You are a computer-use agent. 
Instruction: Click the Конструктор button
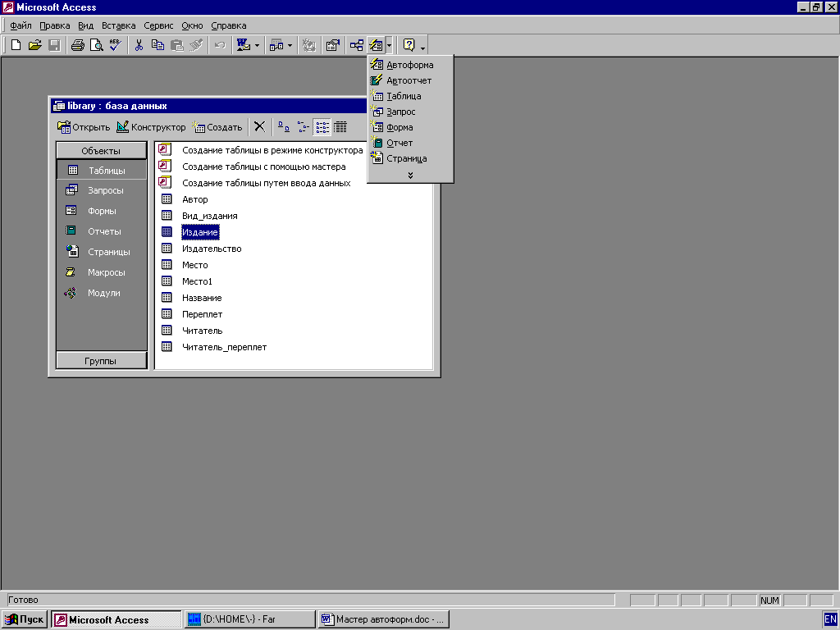[151, 127]
